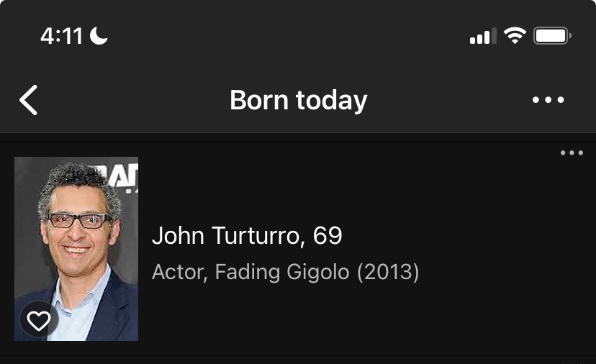Click the empty row area right of the subtitle
The image size is (596, 364).
pyautogui.click(x=504, y=273)
